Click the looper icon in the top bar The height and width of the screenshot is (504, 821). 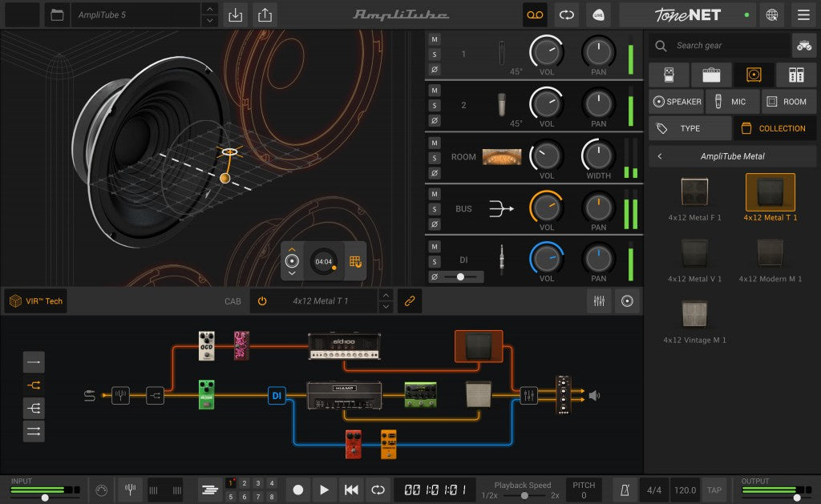535,14
